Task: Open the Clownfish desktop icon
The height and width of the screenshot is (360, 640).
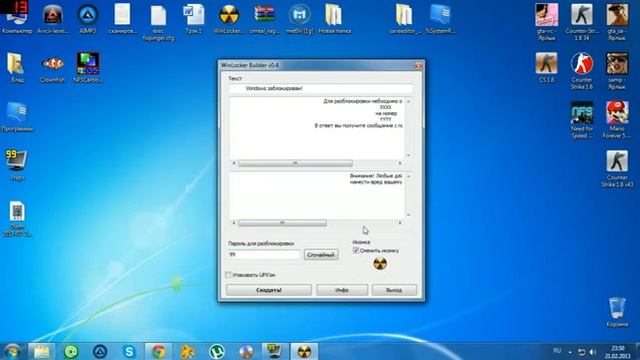Action: click(x=52, y=68)
